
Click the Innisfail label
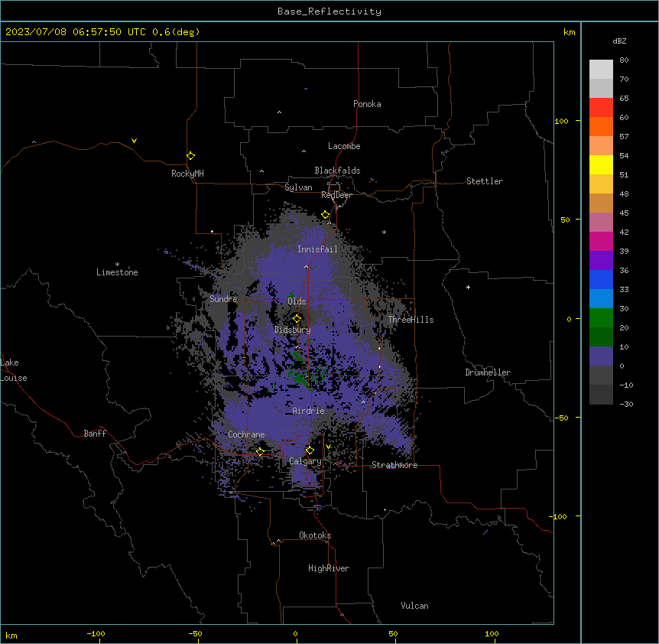pyautogui.click(x=318, y=249)
